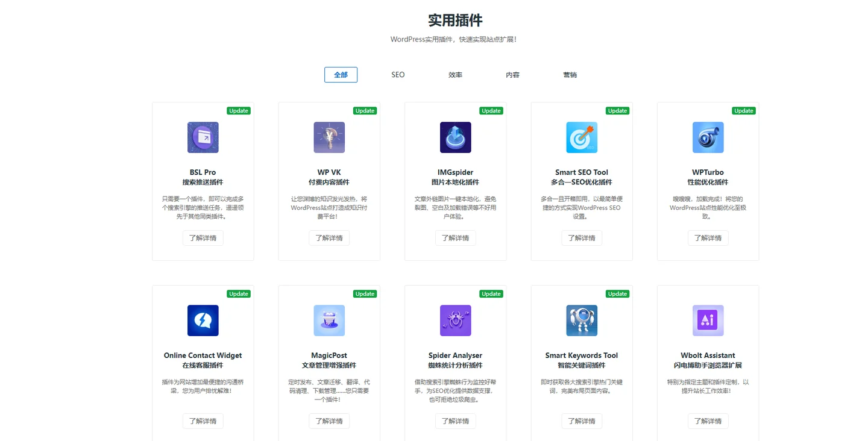Viewport: 868px width, 441px height.
Task: Click the WPTurbo plugin name
Action: 708,172
